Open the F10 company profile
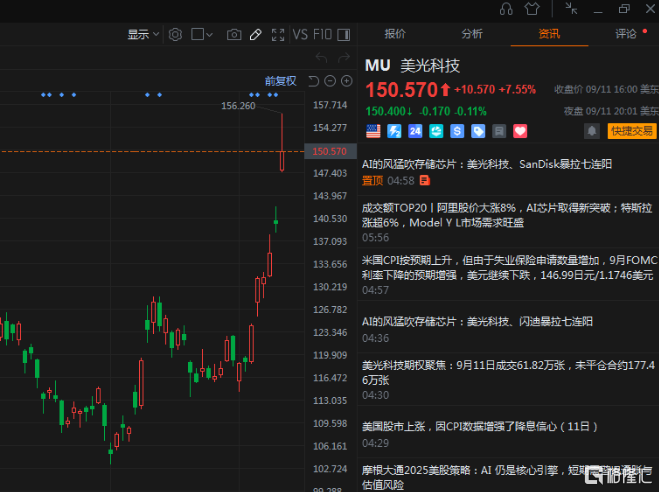 point(323,34)
